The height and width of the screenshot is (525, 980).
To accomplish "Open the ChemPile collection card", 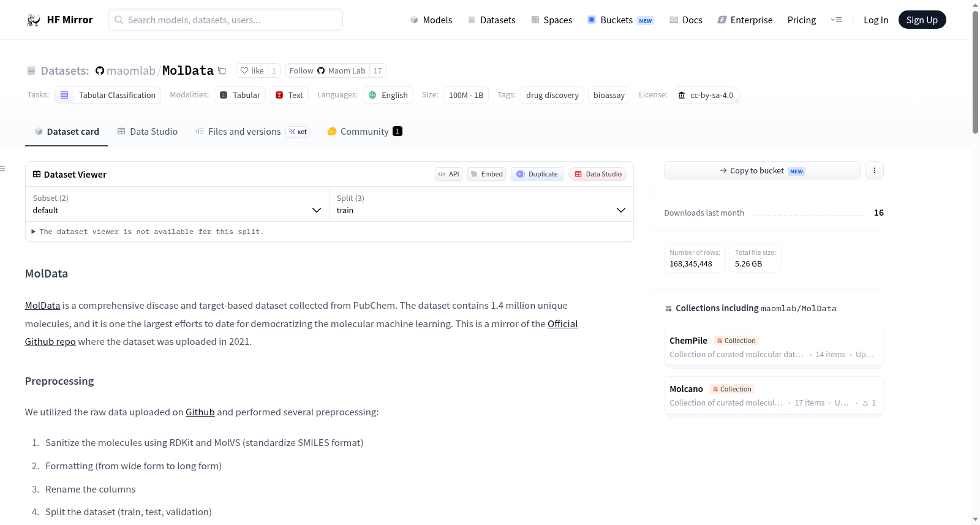I will click(774, 347).
